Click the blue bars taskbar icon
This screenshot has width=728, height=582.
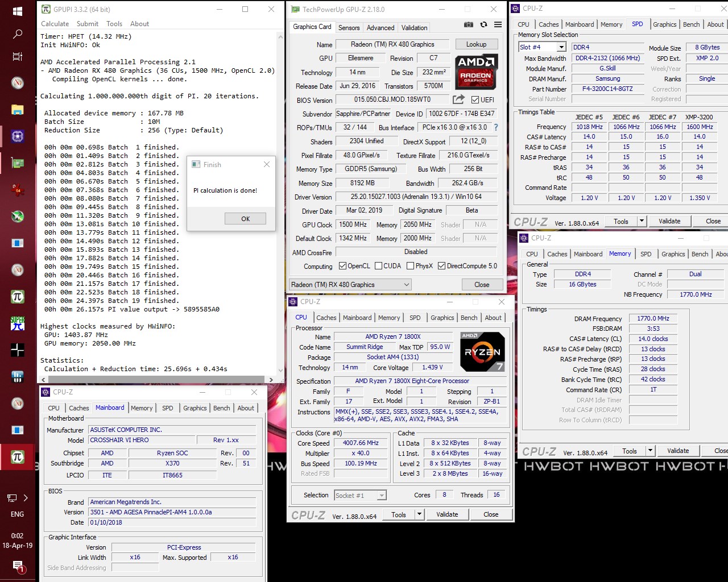(18, 377)
